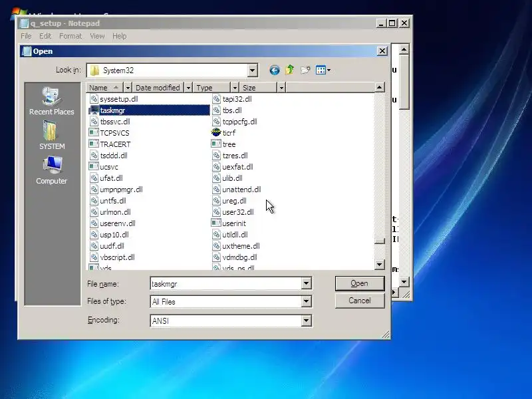The width and height of the screenshot is (532, 399).
Task: Select the tree application file
Action: [x=223, y=144]
